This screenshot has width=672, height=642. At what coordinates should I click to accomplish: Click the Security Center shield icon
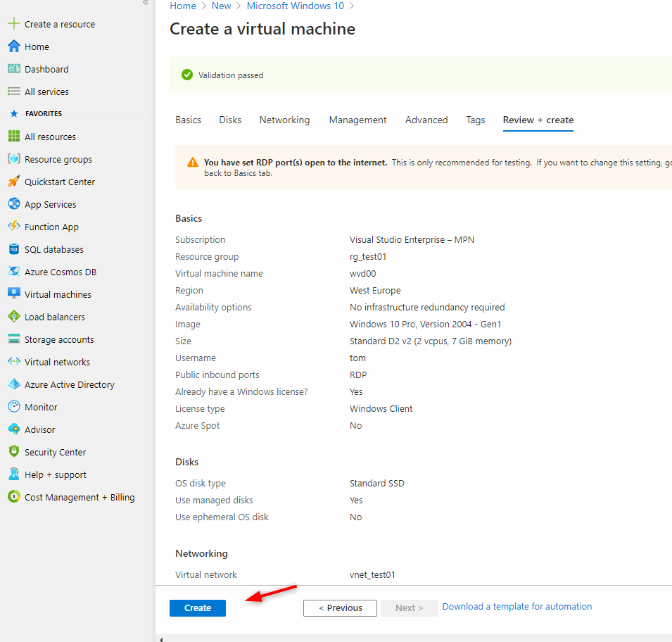13,452
